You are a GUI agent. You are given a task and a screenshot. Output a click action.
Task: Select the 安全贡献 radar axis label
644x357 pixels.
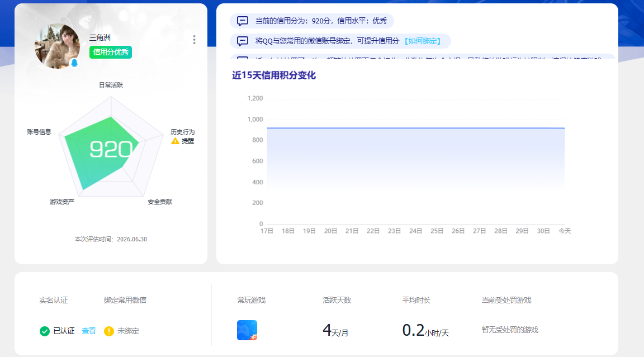160,202
